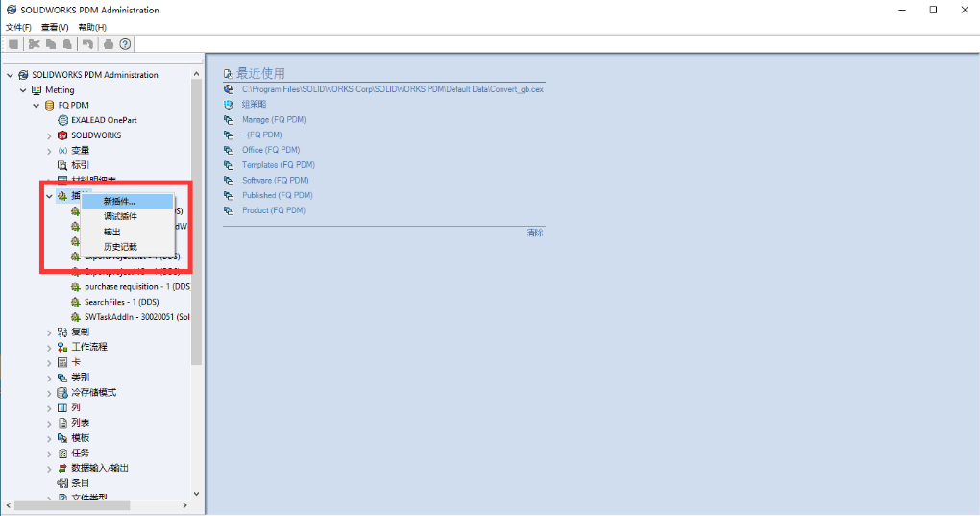Expand the SOLIDWORKS tree node
The width and height of the screenshot is (980, 516).
pos(49,135)
